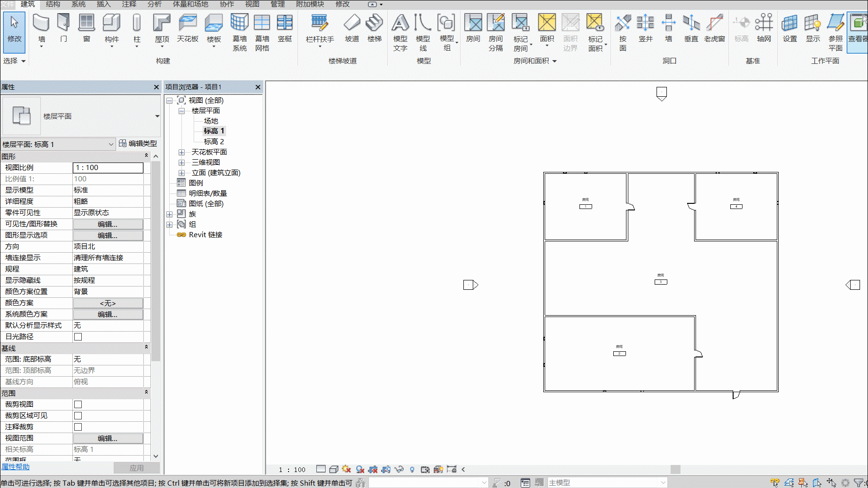Image resolution: width=868 pixels, height=488 pixels.
Task: Select the 门 (Door) tool icon
Action: [x=63, y=23]
